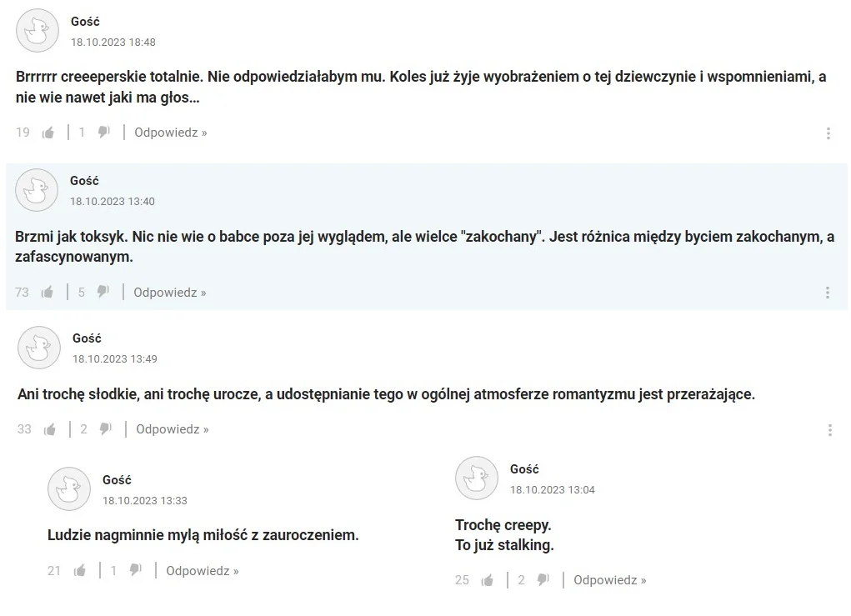Dislike the 'Brzmi jak toksyk' comment
The image size is (851, 616).
click(x=103, y=293)
